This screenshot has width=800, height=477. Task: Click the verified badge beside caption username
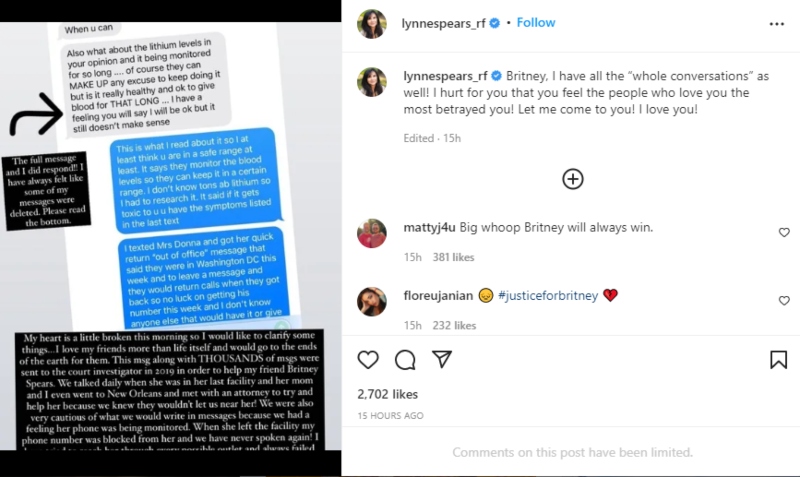tap(496, 76)
